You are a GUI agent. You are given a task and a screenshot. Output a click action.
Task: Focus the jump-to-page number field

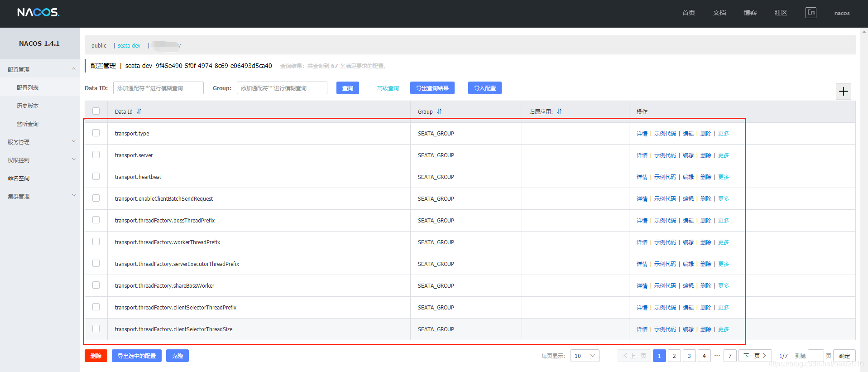pos(816,356)
